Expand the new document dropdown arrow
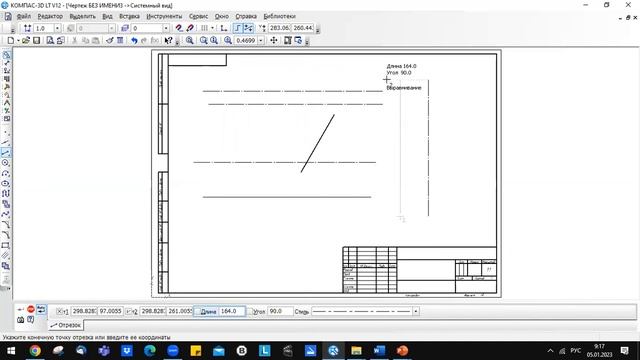The image size is (640, 360). 18,40
